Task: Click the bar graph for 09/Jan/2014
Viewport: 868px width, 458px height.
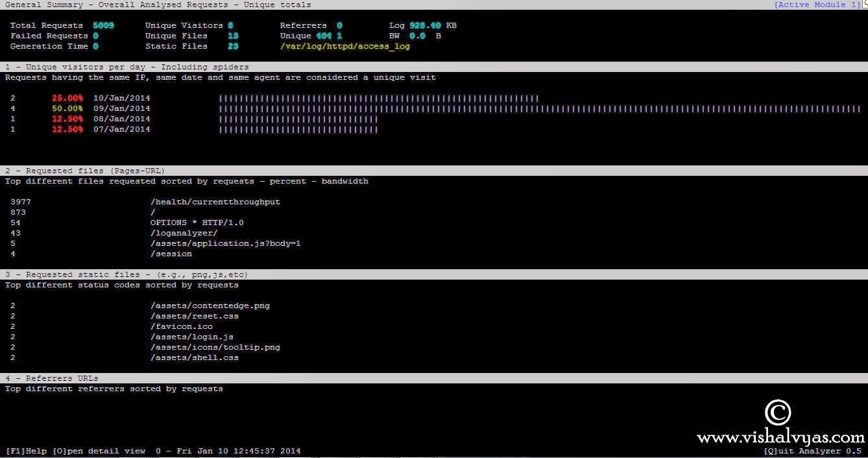Action: 540,108
